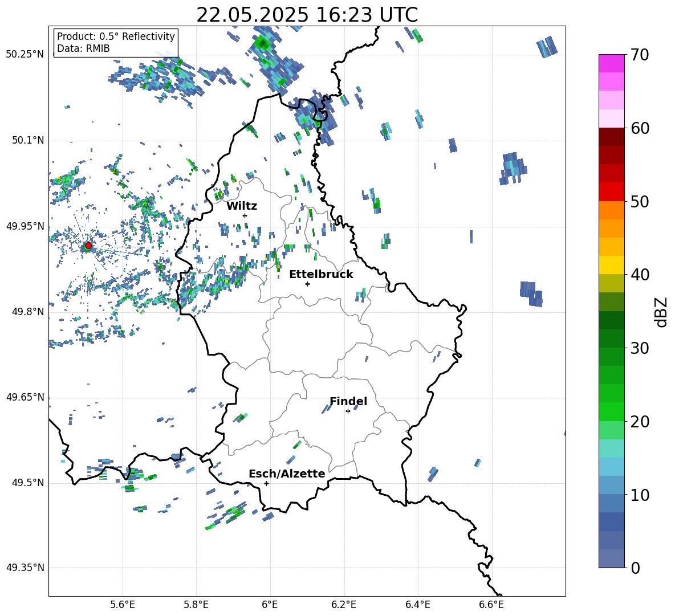
Task: Click the red radar site marker
Action: (88, 246)
